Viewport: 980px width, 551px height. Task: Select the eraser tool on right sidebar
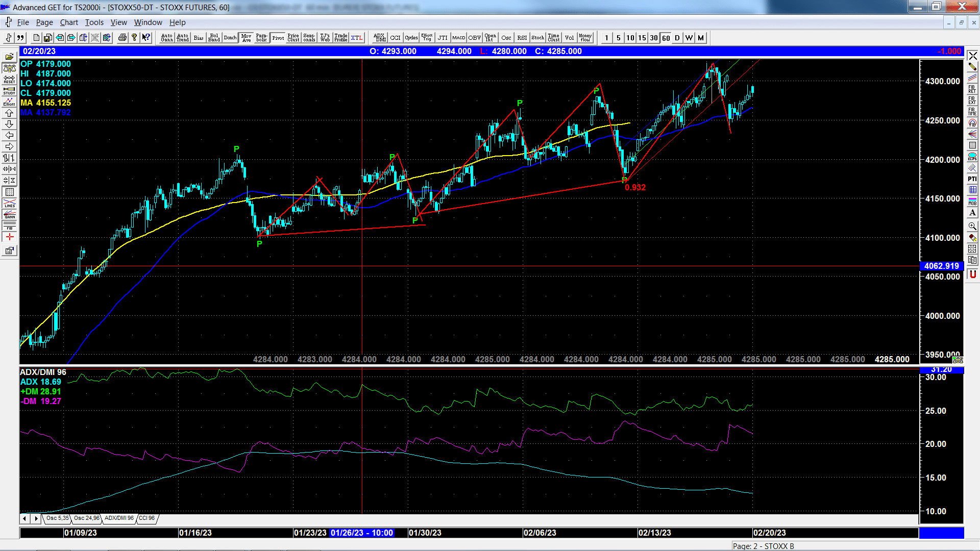(x=972, y=237)
